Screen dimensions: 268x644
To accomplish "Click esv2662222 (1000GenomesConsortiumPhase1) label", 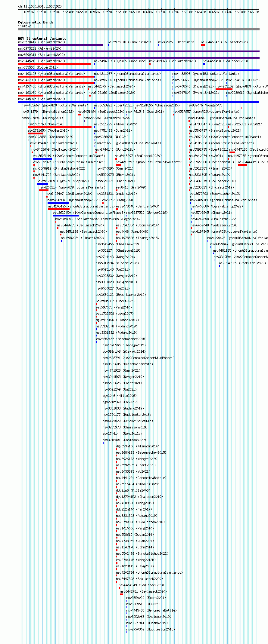I will [225, 137].
